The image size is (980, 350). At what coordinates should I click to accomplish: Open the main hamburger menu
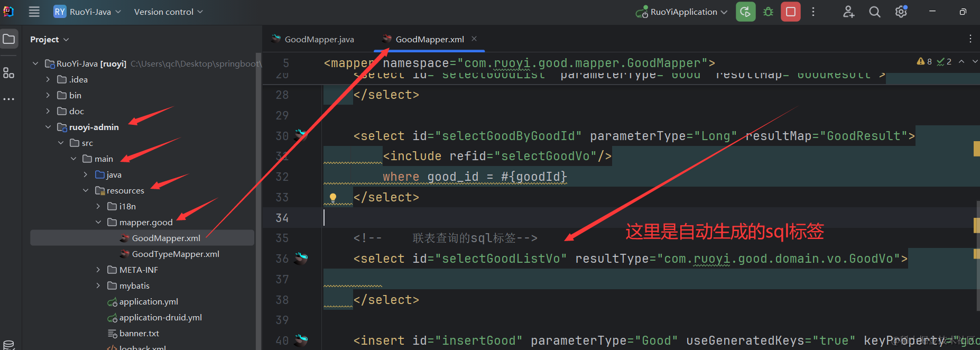[x=34, y=12]
